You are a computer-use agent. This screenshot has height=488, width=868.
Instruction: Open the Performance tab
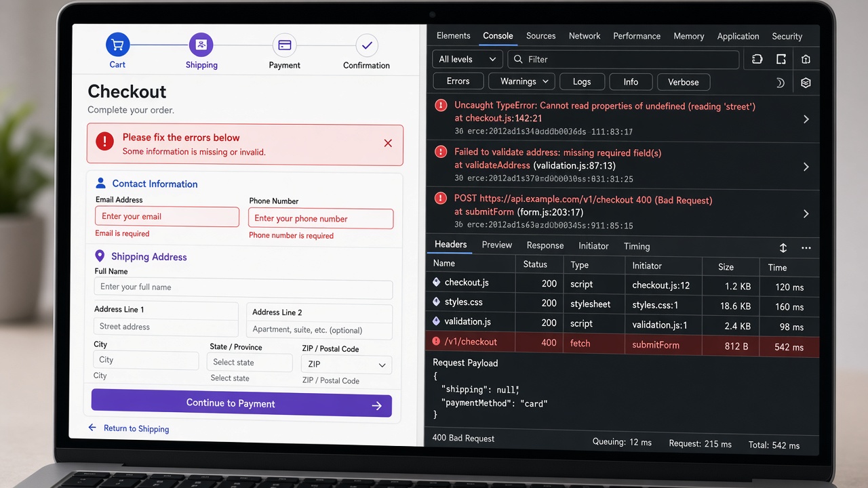coord(637,36)
